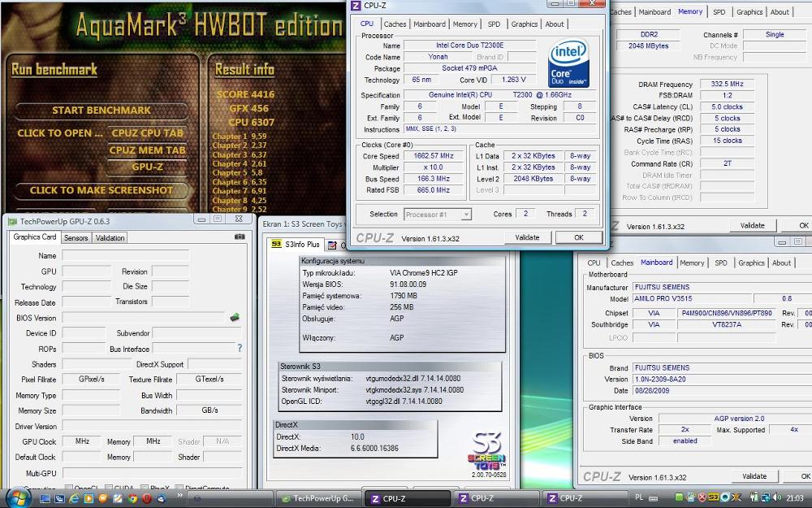
Task: Click START BENCHMARK in AquaMark
Action: pos(101,111)
